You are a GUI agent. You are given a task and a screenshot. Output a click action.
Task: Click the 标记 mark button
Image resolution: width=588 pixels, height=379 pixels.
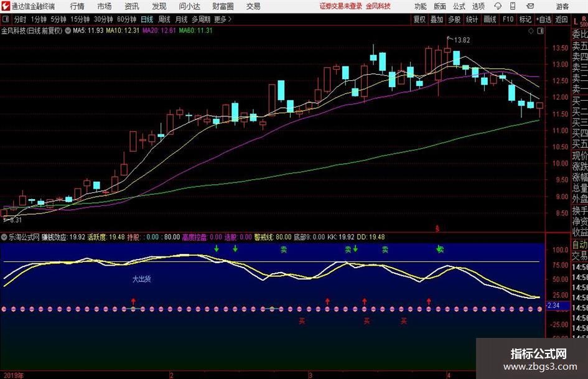525,19
